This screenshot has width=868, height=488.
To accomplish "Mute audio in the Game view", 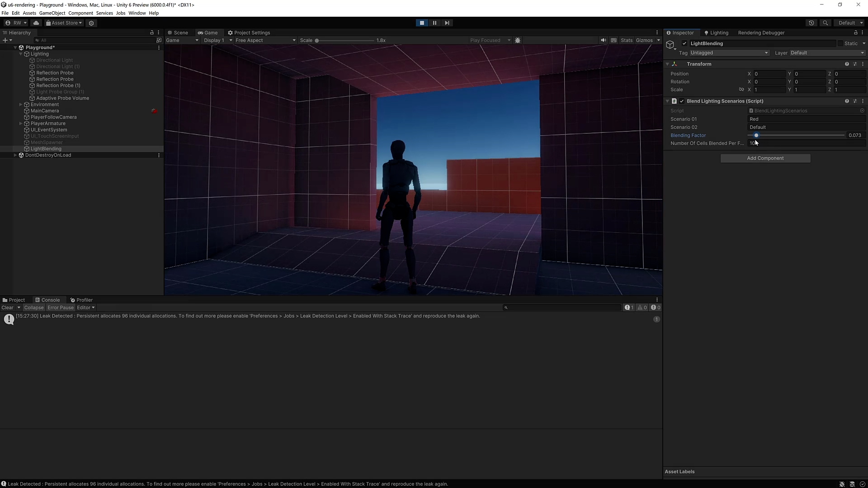I will 604,40.
